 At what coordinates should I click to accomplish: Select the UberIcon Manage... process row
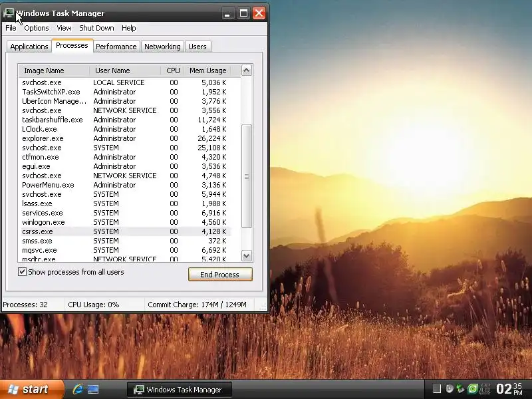click(125, 101)
